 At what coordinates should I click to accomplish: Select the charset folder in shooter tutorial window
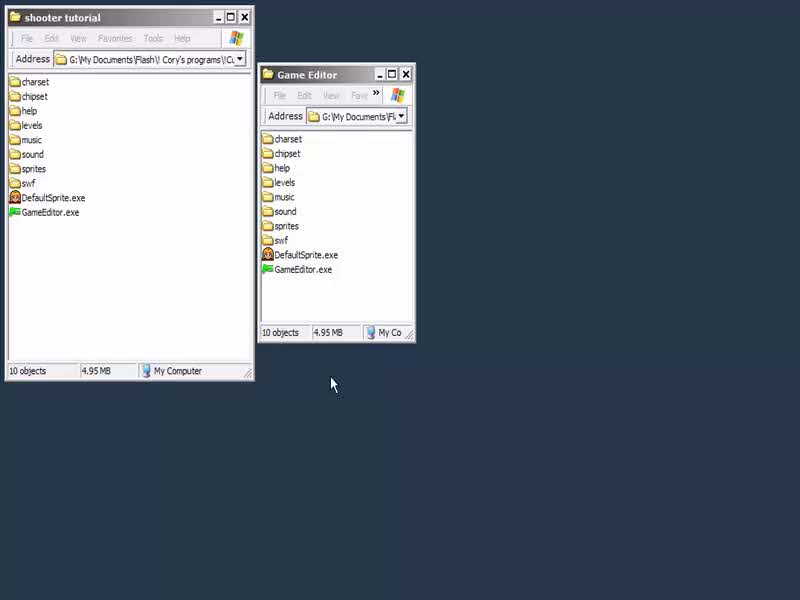pyautogui.click(x=34, y=82)
